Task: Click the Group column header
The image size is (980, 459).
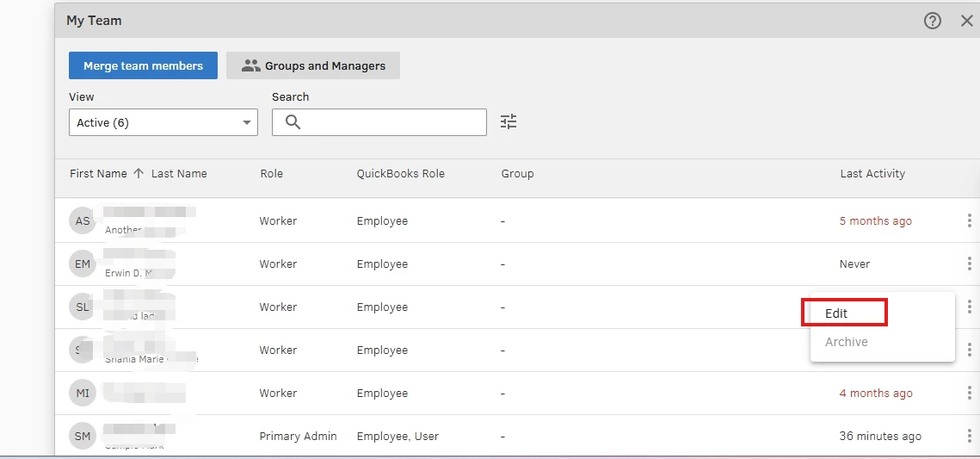Action: pos(517,174)
